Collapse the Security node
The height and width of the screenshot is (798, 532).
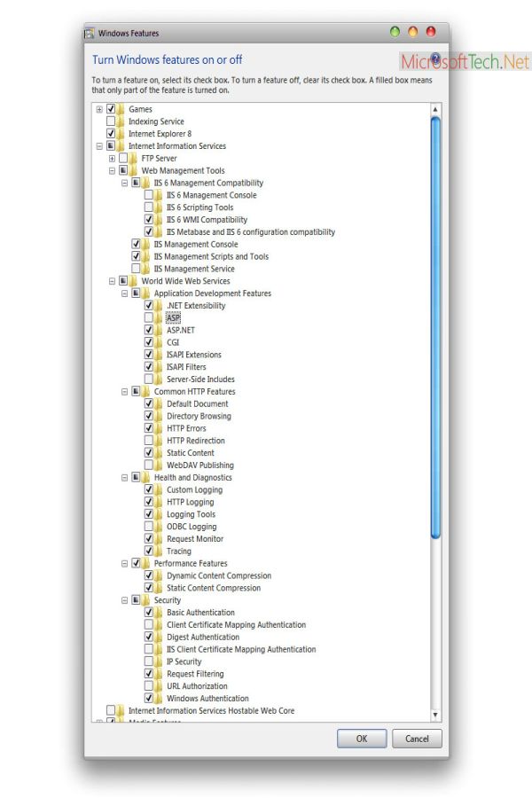125,600
